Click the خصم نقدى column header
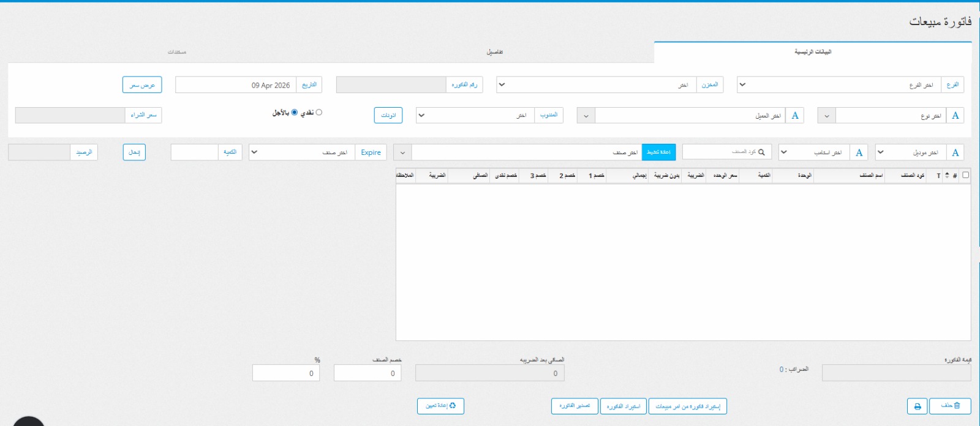The height and width of the screenshot is (426, 980). point(506,175)
